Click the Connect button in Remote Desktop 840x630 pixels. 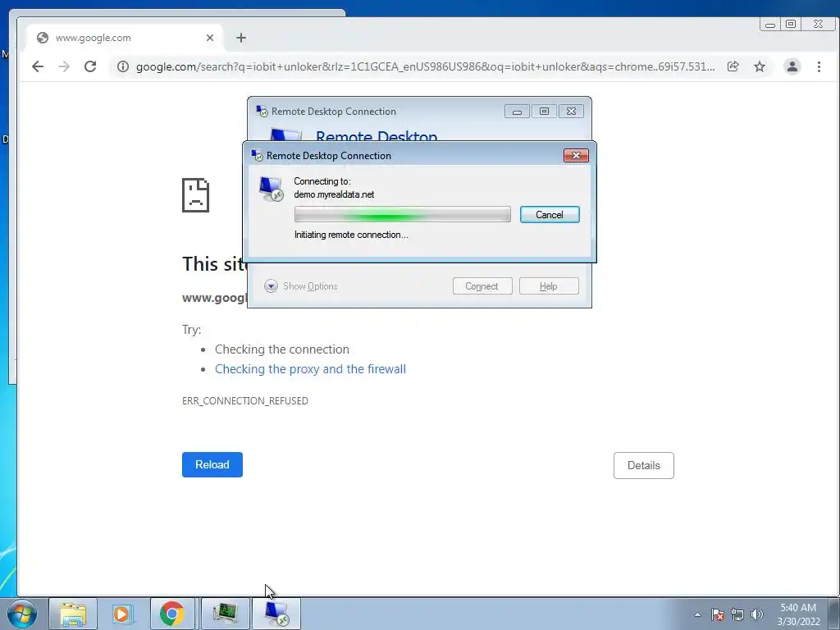click(x=482, y=286)
